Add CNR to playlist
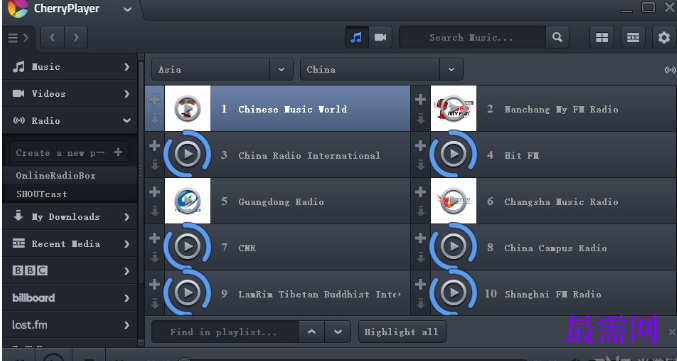Viewport: 677px width, 361px height. pos(155,238)
